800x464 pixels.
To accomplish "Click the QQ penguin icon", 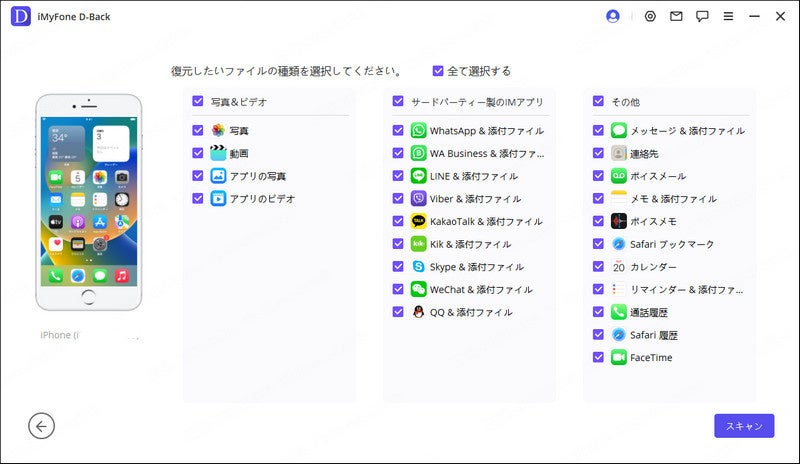I will 418,311.
